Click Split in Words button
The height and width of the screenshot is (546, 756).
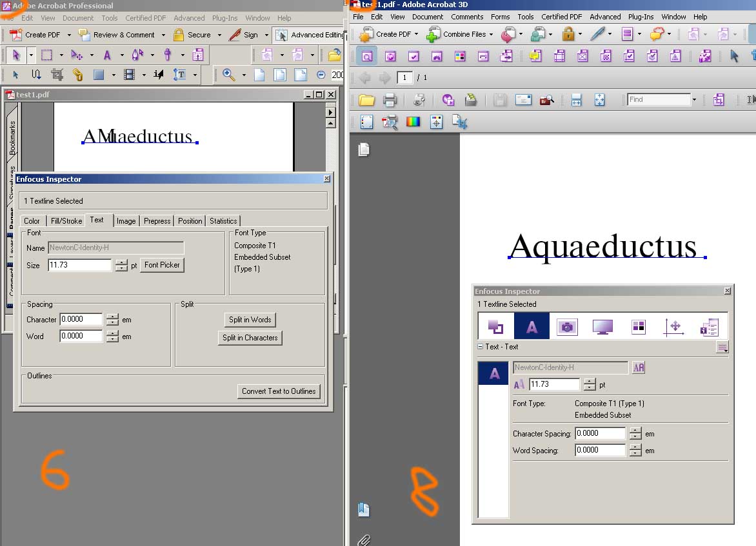250,320
